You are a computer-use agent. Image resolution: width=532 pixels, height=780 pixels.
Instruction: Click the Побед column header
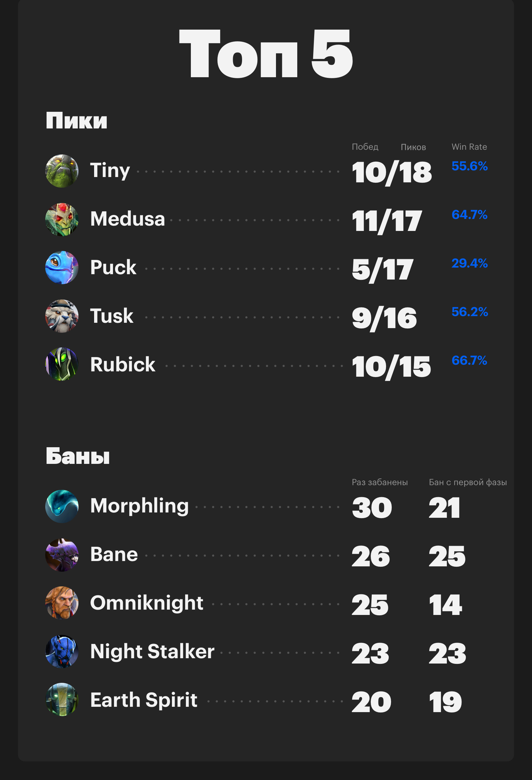[365, 147]
